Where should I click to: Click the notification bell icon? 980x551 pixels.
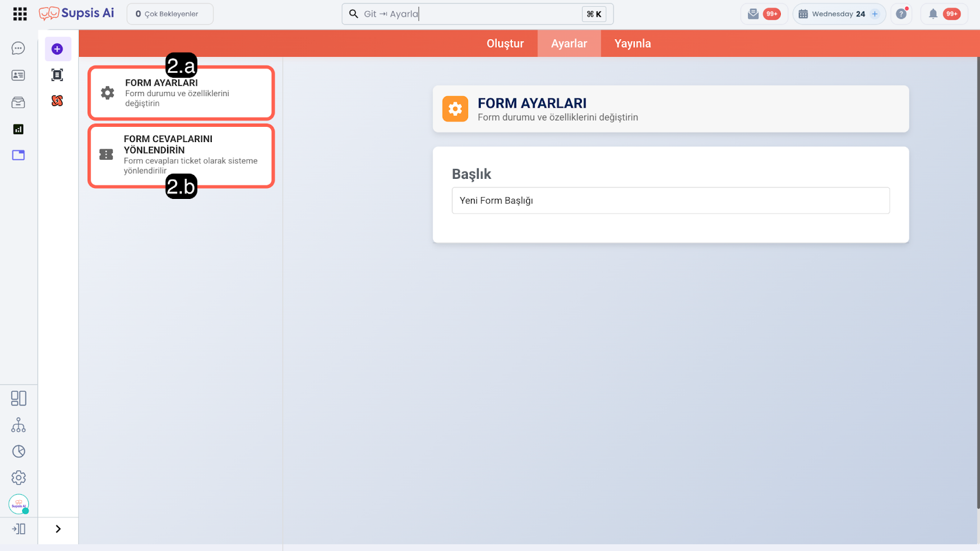[x=933, y=14]
